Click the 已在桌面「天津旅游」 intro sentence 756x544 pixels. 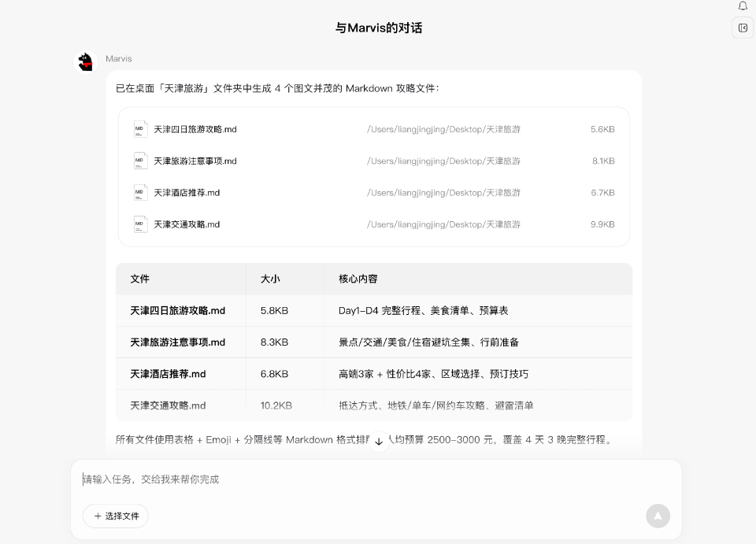(x=277, y=89)
